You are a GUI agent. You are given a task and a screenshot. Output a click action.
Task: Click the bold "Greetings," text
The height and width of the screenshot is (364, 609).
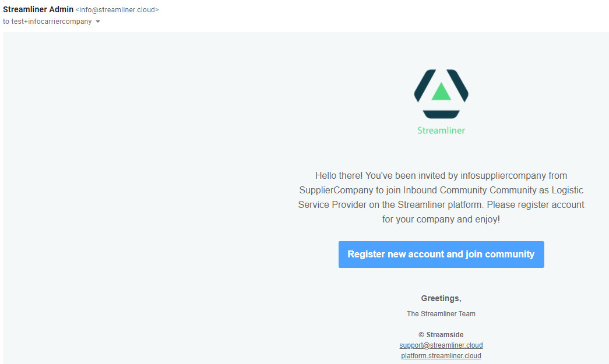[x=441, y=298]
